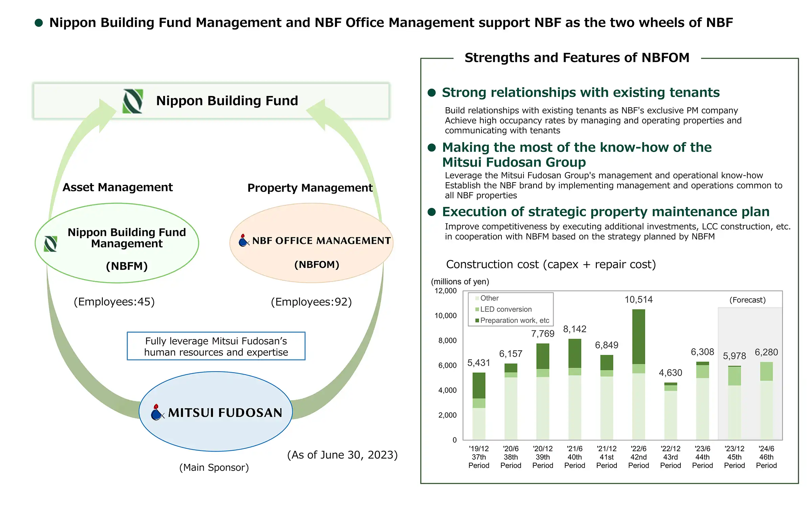Click the 10,000 y-axis tick label
Viewport: 812px width, 505px height.
coord(445,316)
